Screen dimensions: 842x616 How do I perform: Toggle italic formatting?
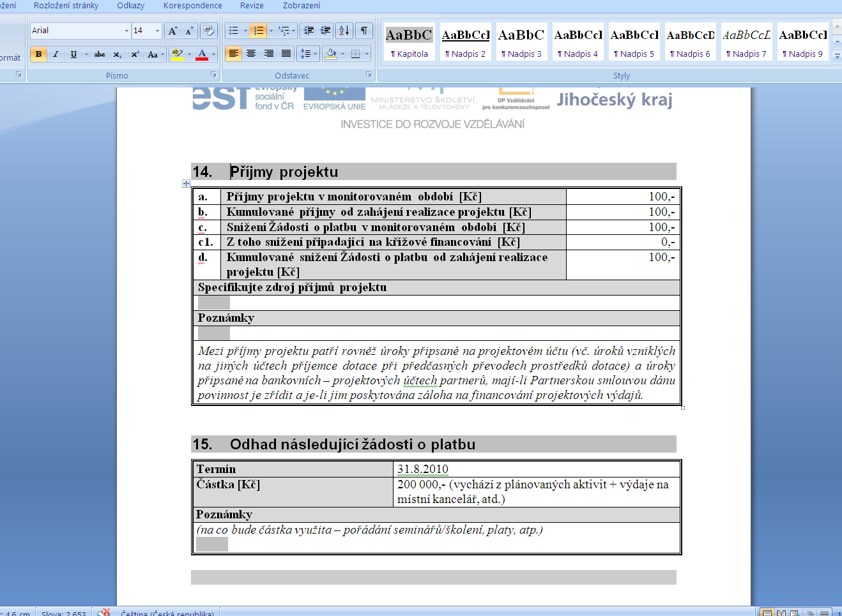click(x=56, y=54)
